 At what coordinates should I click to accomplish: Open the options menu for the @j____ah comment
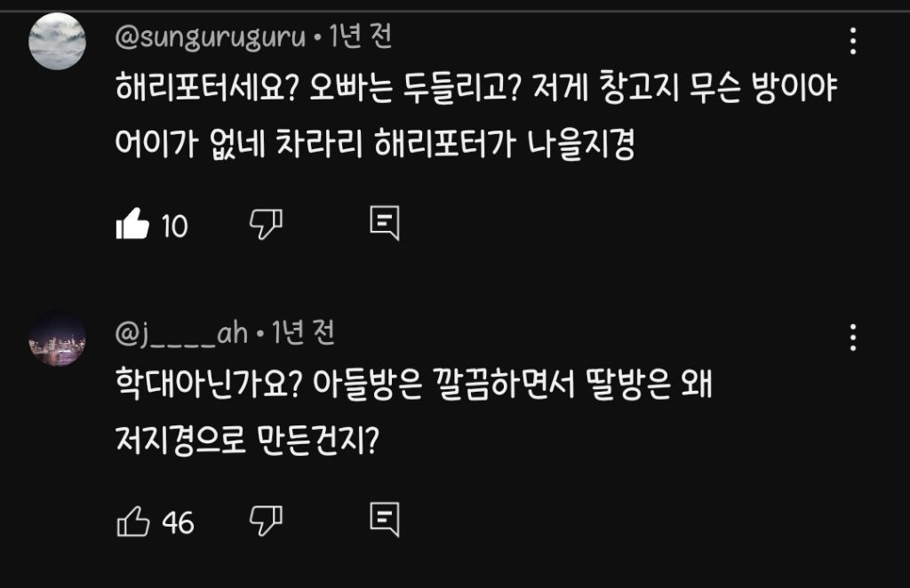click(x=852, y=337)
